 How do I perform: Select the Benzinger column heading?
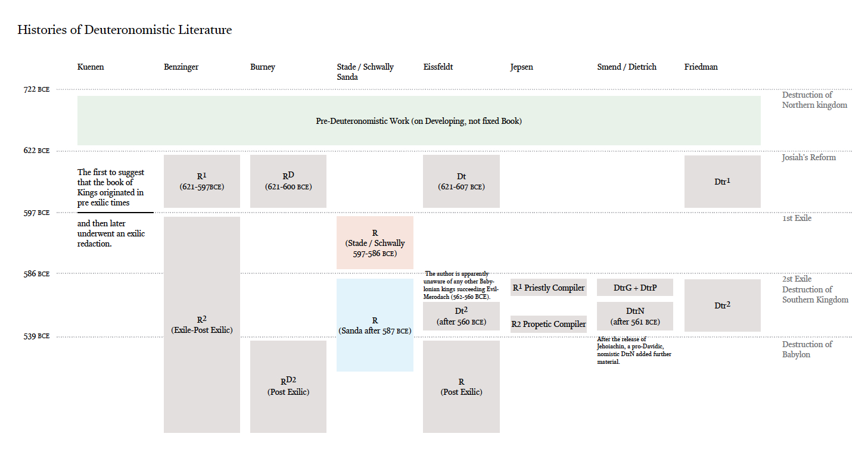point(181,67)
